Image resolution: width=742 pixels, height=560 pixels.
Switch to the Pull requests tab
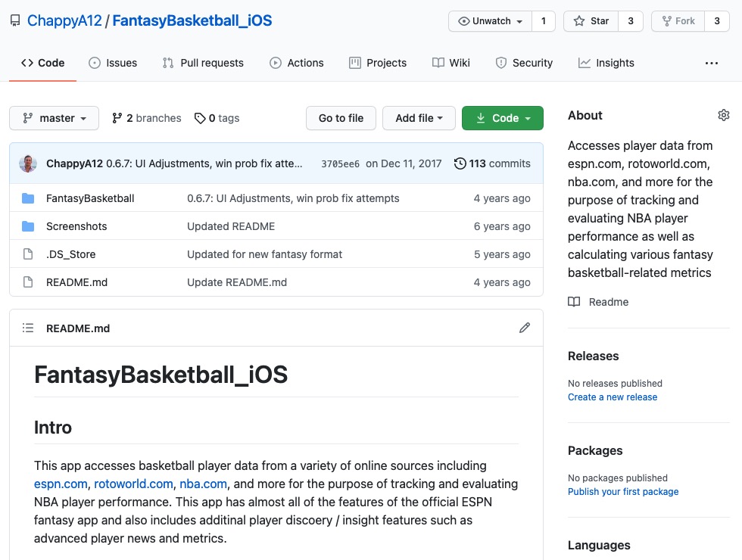[203, 63]
